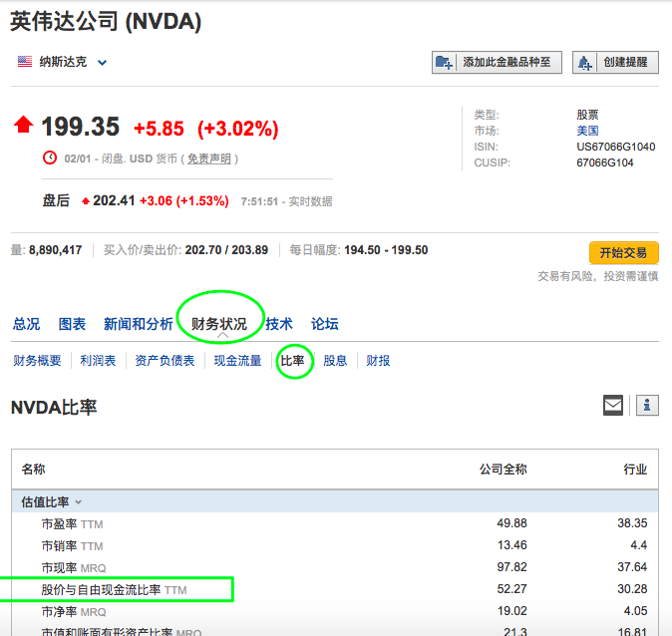672x636 pixels.
Task: Open the 现金流量 sub-tab
Action: pyautogui.click(x=238, y=361)
